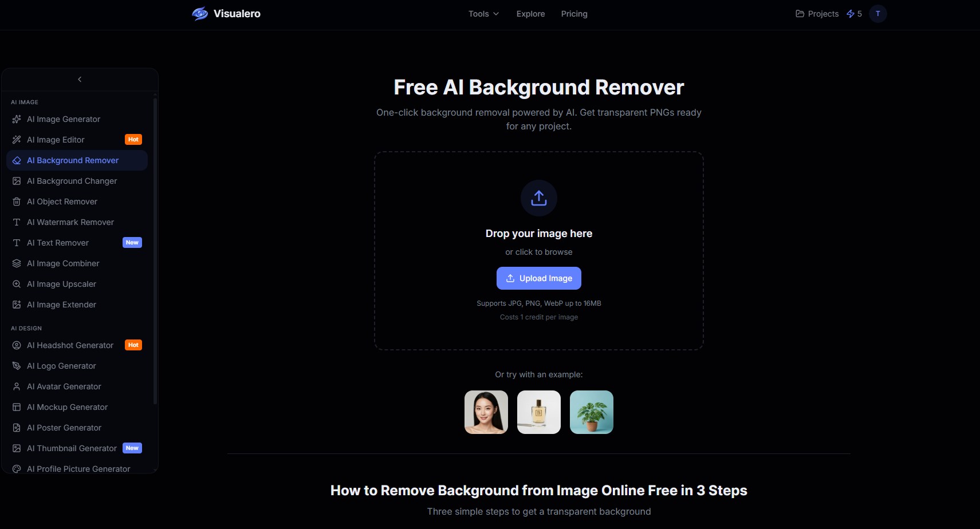Pick the perfume bottle example thumbnail

(x=538, y=412)
